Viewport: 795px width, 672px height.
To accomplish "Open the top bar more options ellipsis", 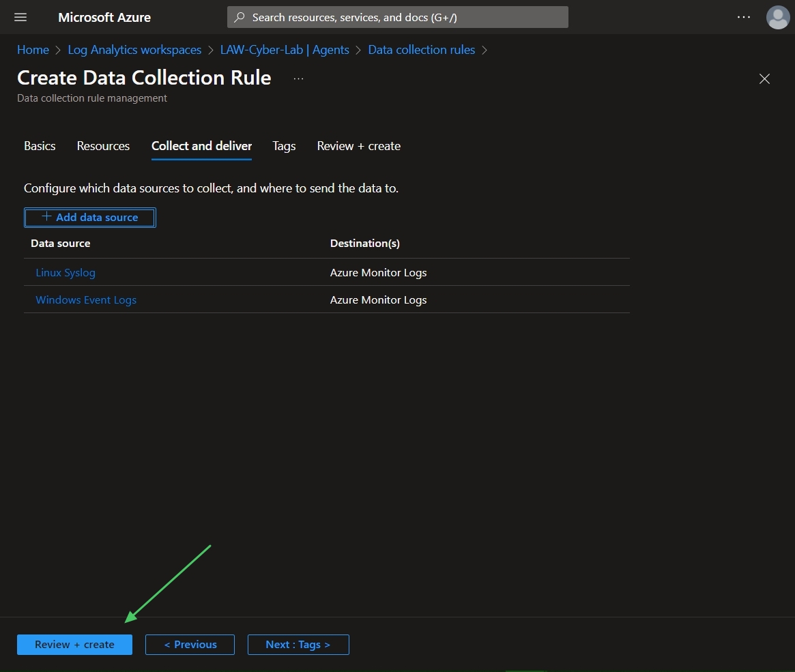I will [x=743, y=17].
